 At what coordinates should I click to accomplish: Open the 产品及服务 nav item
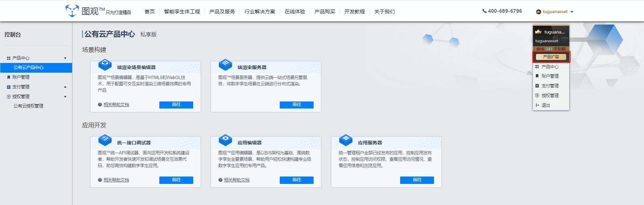click(x=222, y=12)
